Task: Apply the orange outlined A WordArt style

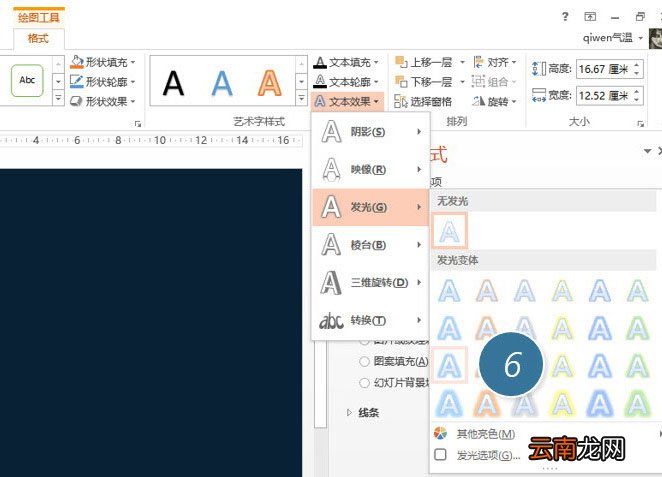Action: pos(269,83)
